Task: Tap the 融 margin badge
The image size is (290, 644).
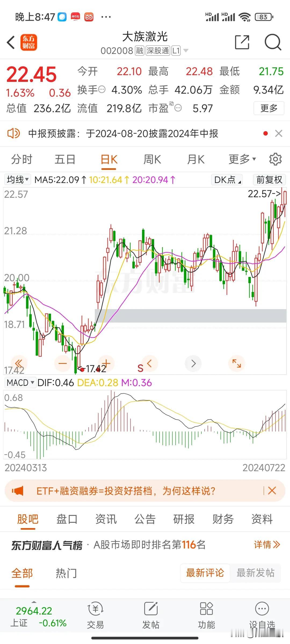Action: click(140, 50)
